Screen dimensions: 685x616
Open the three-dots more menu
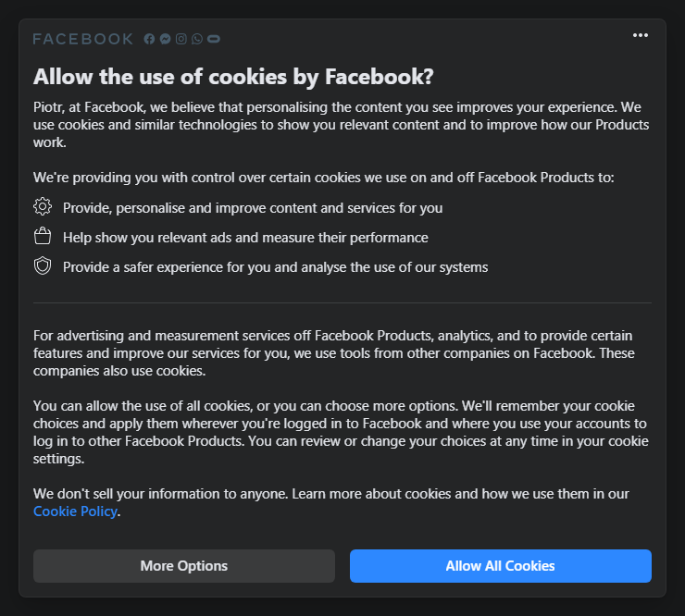click(641, 35)
